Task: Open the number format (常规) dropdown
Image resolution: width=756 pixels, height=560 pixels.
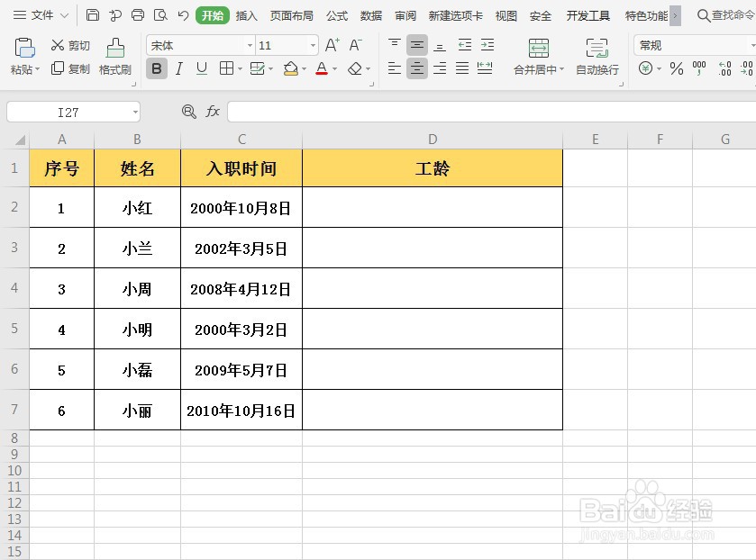Action: click(751, 44)
